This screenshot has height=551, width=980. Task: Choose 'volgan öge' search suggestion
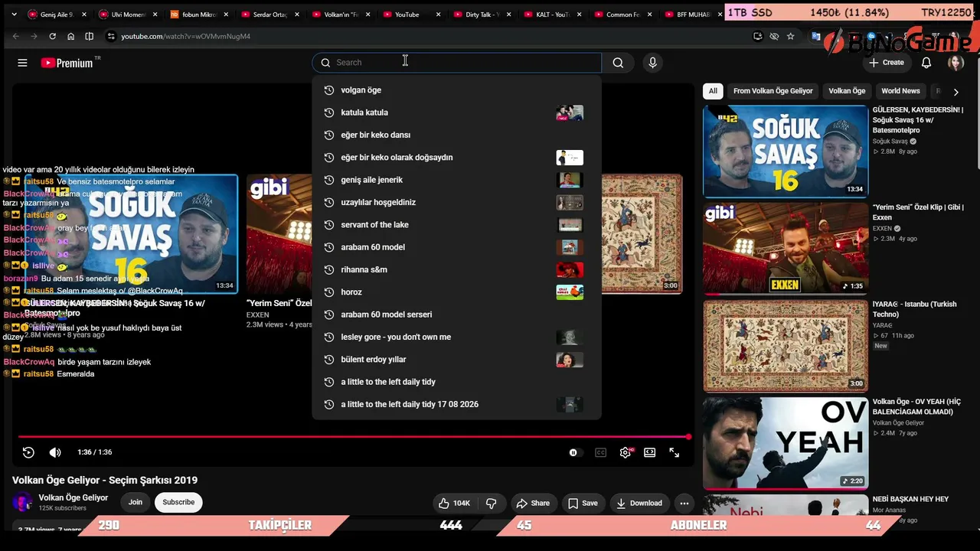[457, 90]
